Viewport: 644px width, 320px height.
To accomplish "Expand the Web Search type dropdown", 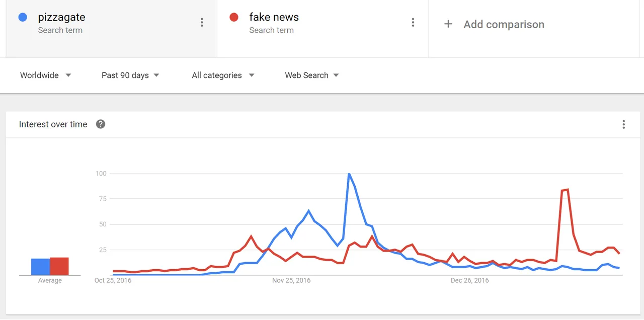I will 312,75.
